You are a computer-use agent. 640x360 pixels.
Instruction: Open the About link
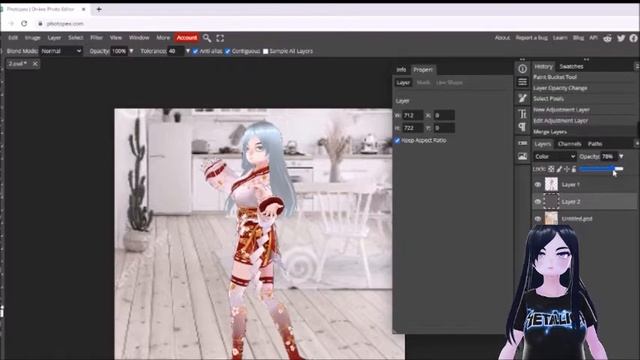(502, 38)
